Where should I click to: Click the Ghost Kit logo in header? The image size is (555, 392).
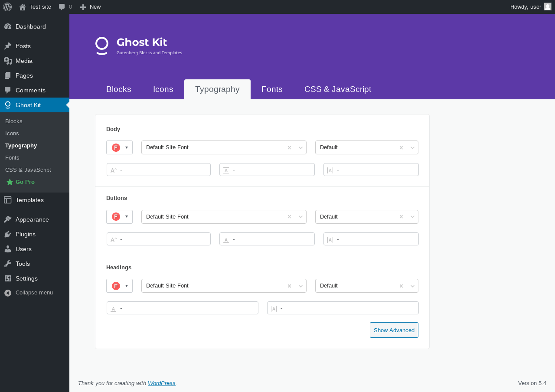pyautogui.click(x=139, y=46)
